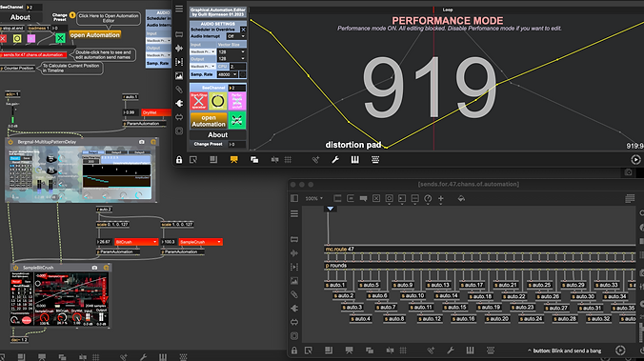This screenshot has width=644, height=361.
Task: Open the plug icon in sends window left sidebar
Action: 294,309
